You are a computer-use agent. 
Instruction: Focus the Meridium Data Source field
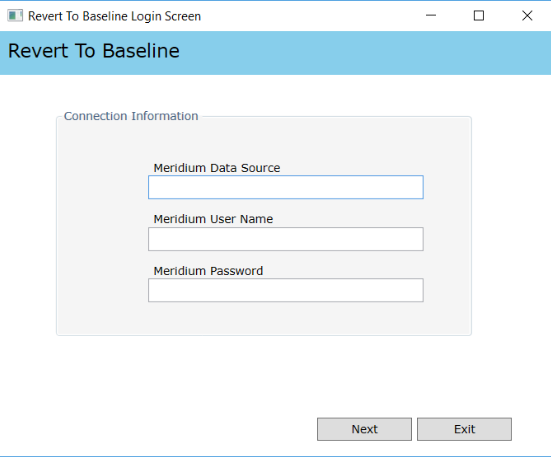286,187
